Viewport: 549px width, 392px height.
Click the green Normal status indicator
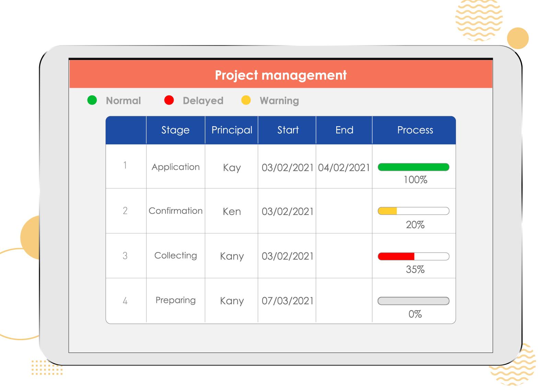(93, 100)
